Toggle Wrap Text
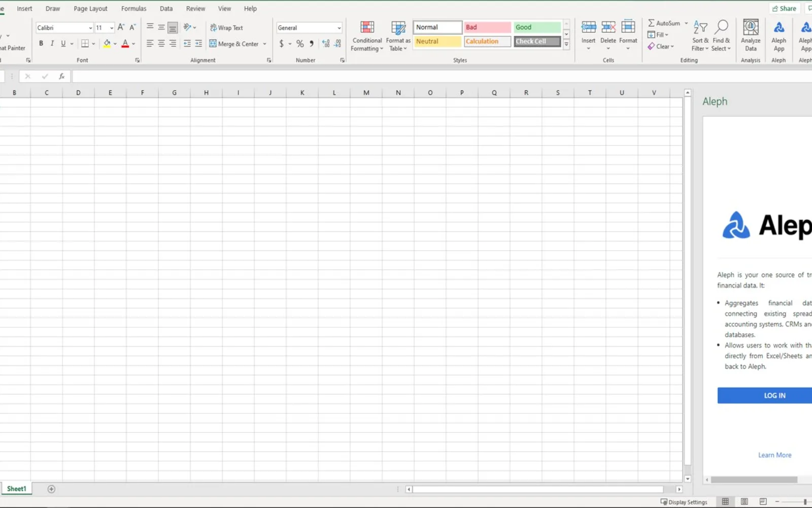This screenshot has width=812, height=508. pos(226,28)
